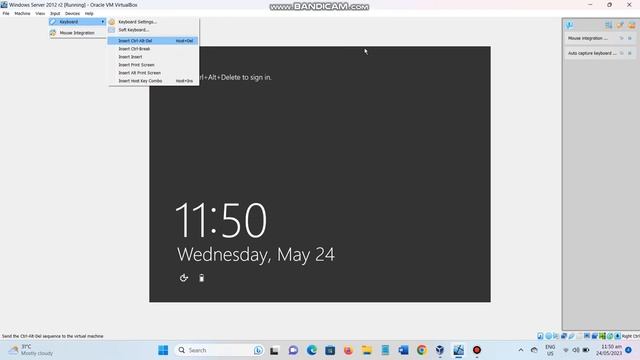Click the mouse integration status bar icon
This screenshot has width=640, height=360.
[610, 336]
